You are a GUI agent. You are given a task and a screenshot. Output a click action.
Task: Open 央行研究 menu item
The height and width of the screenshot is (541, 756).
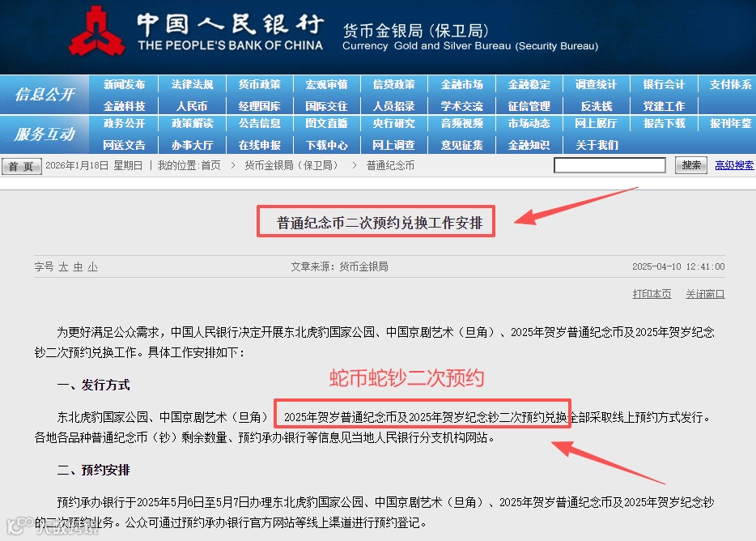point(394,124)
